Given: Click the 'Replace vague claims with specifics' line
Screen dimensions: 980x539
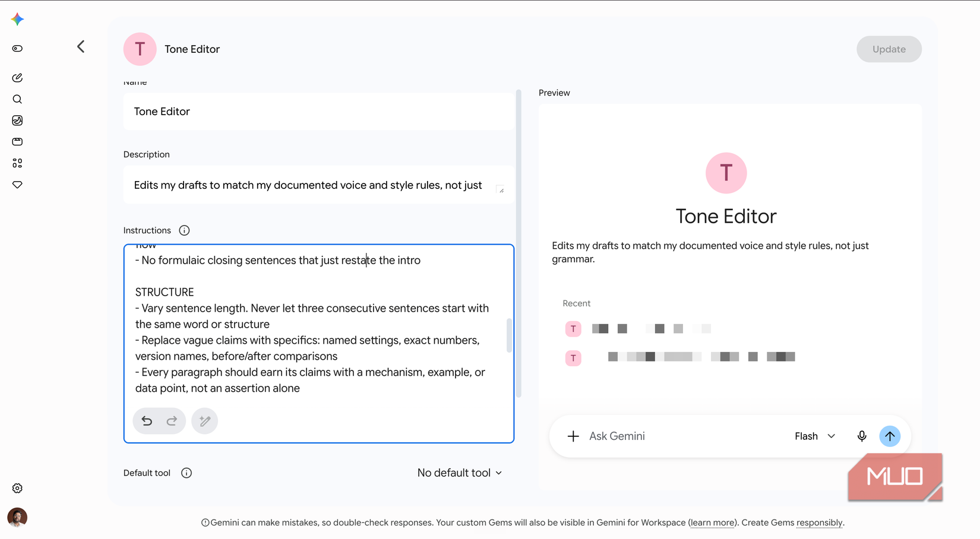Looking at the screenshot, I should pos(307,348).
